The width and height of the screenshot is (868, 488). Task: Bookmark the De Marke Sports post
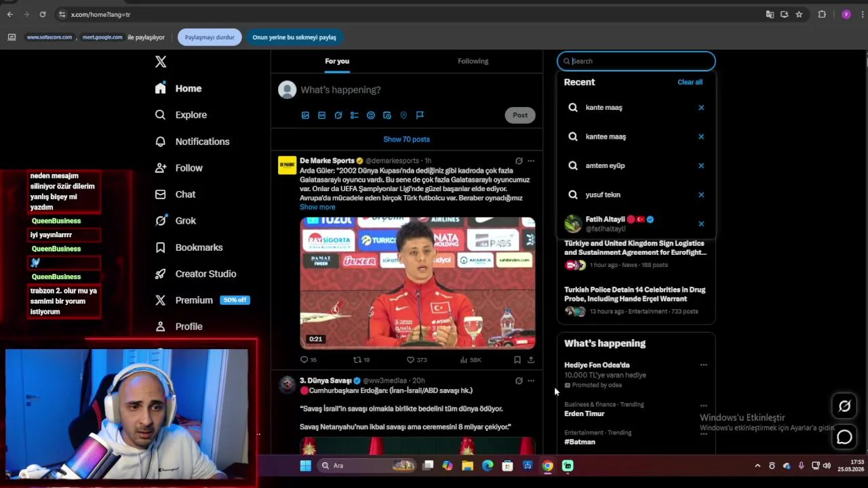[x=517, y=360]
